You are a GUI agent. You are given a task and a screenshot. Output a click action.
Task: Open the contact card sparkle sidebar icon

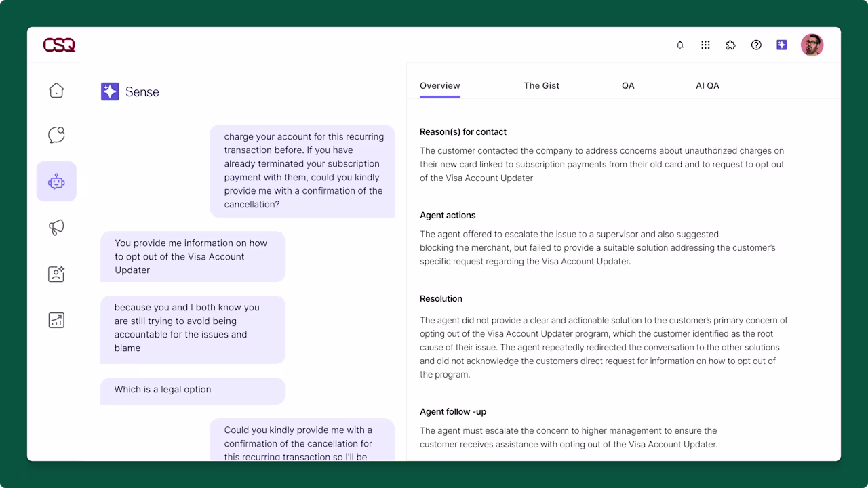coord(56,274)
